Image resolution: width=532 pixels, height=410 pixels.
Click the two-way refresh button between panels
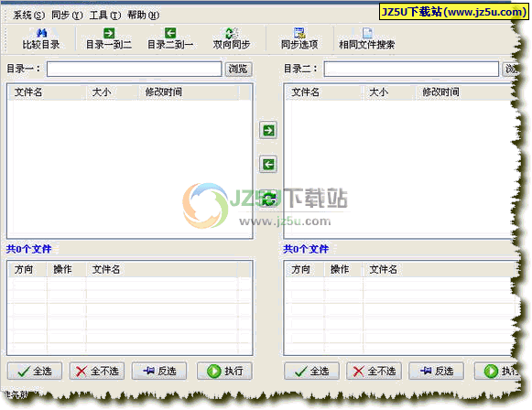[268, 199]
